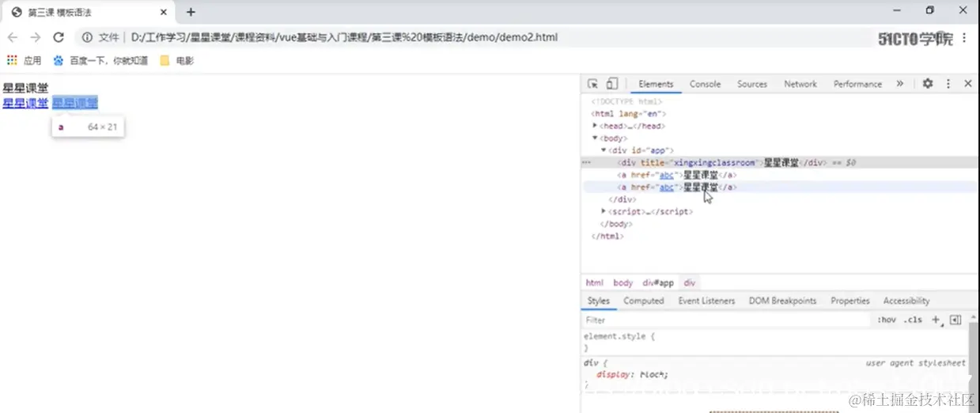Click the non-highlighted 星星课堂 page link
Screen dimensions: 980x413
pos(25,103)
